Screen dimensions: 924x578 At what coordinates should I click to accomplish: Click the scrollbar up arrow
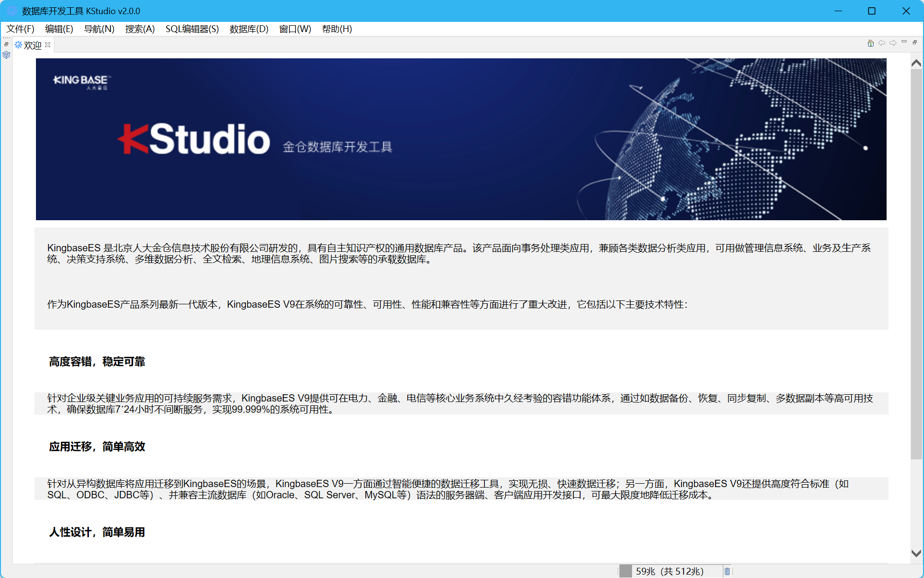coord(916,63)
